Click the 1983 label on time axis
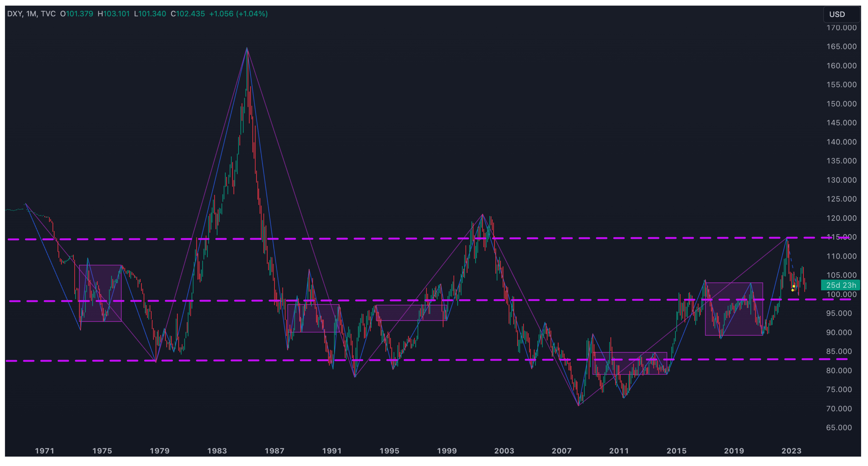This screenshot has width=868, height=466. (217, 451)
